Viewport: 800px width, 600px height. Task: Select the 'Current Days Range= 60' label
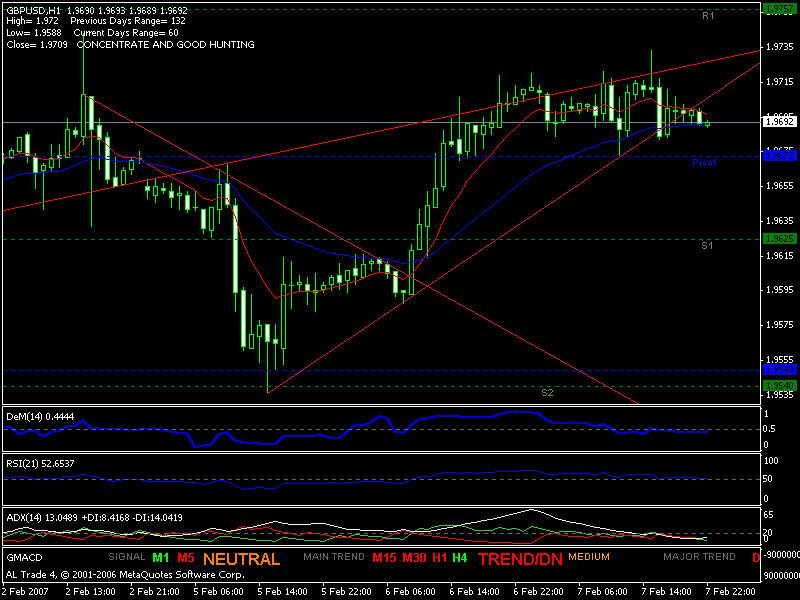click(x=126, y=33)
